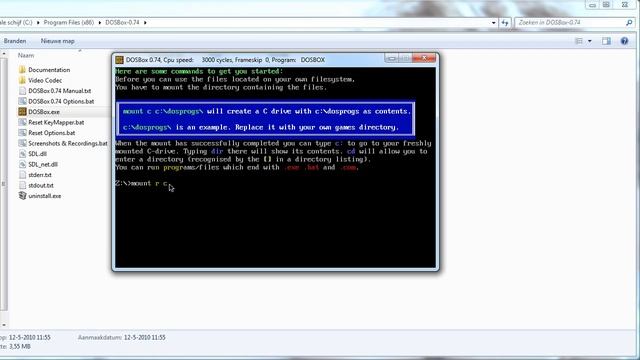This screenshot has height=360, width=640.
Task: Click the DOSBox window title bar icon
Action: [x=119, y=60]
